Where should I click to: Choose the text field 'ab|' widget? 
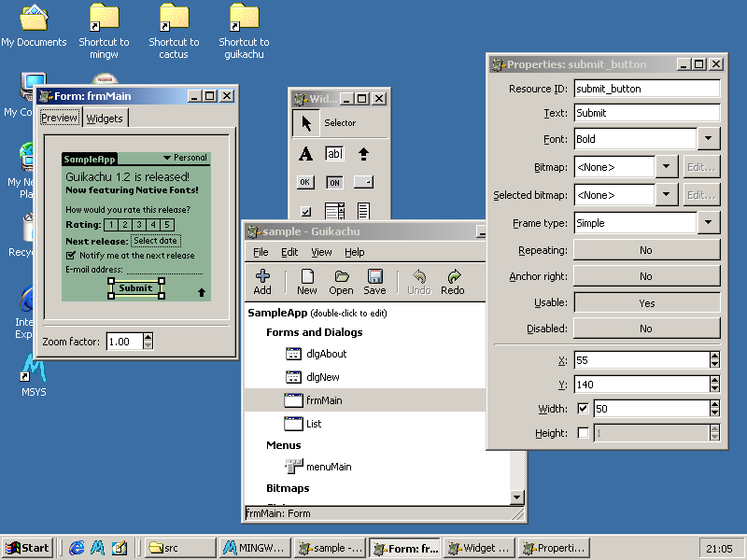tap(334, 154)
